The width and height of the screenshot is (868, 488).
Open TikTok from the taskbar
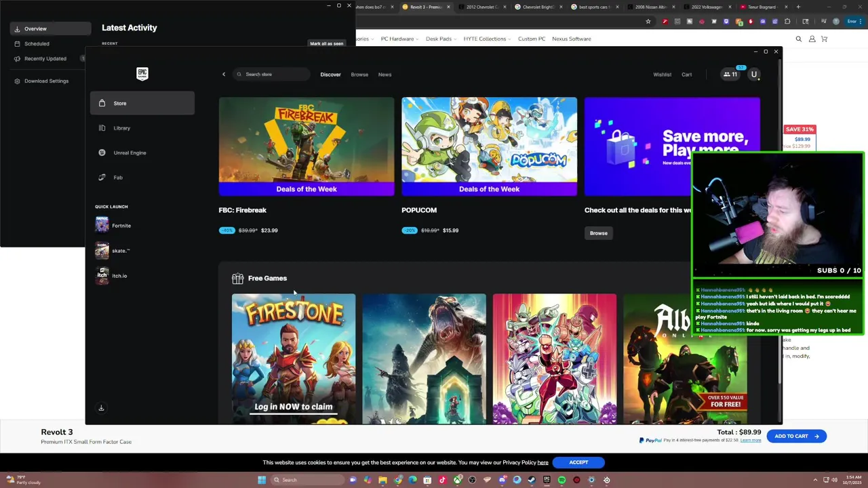point(442,480)
